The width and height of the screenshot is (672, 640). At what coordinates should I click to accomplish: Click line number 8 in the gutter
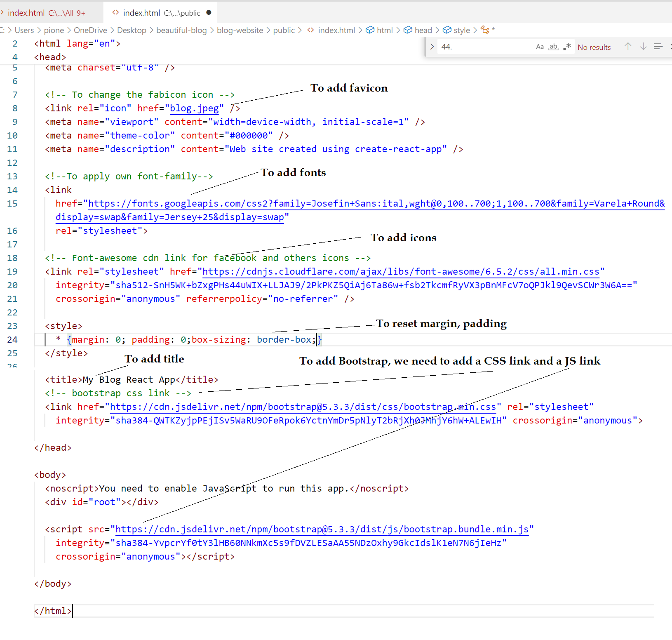15,108
